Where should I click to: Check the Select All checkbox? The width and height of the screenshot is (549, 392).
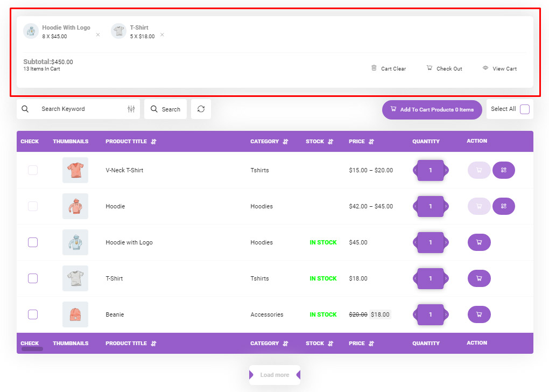525,109
